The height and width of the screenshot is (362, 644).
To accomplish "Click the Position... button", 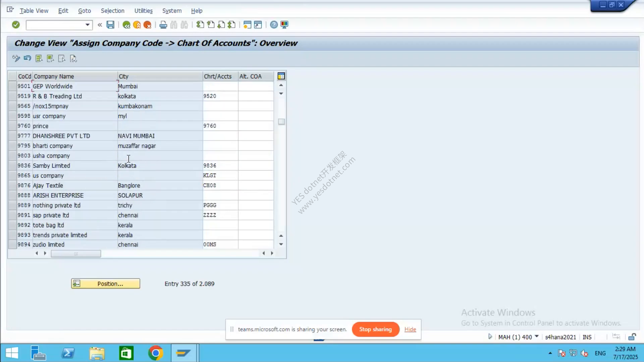I will click(x=106, y=284).
